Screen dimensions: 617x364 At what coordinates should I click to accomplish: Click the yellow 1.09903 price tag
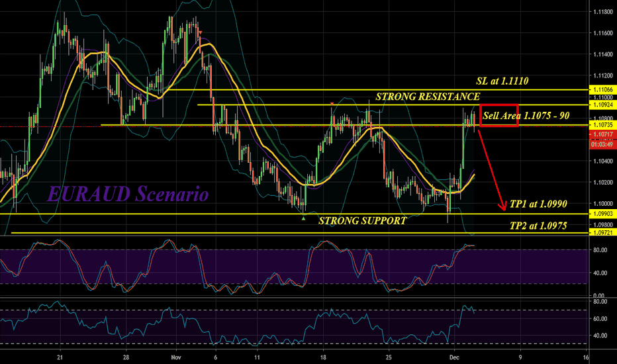pyautogui.click(x=601, y=214)
